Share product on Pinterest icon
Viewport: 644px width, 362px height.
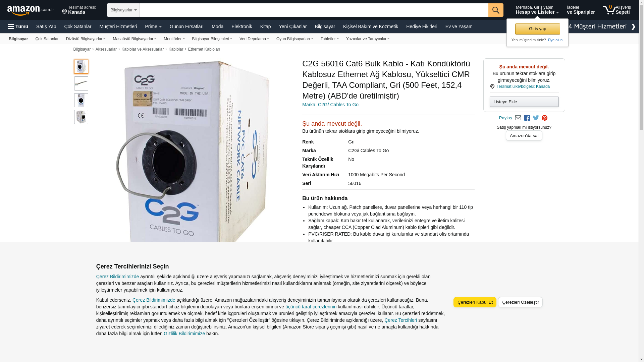pos(544,118)
